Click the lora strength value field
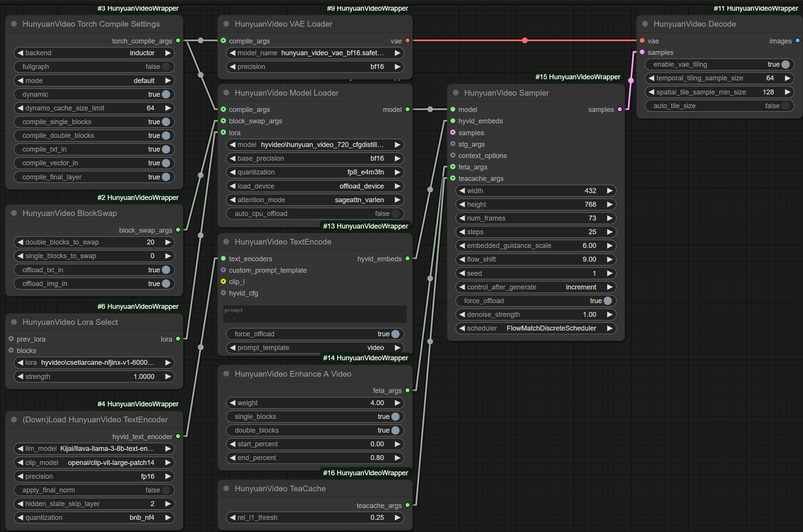 pos(94,376)
